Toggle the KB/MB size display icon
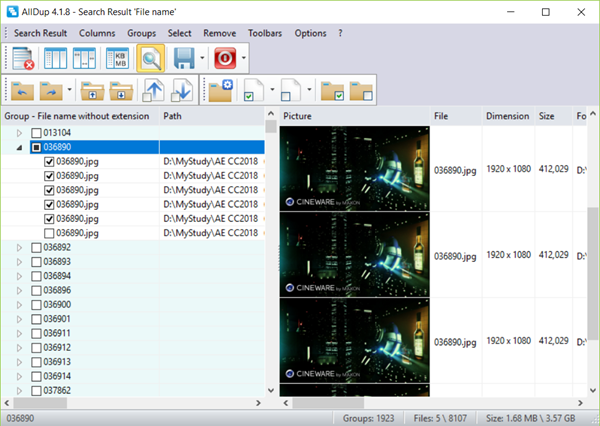 pyautogui.click(x=117, y=58)
